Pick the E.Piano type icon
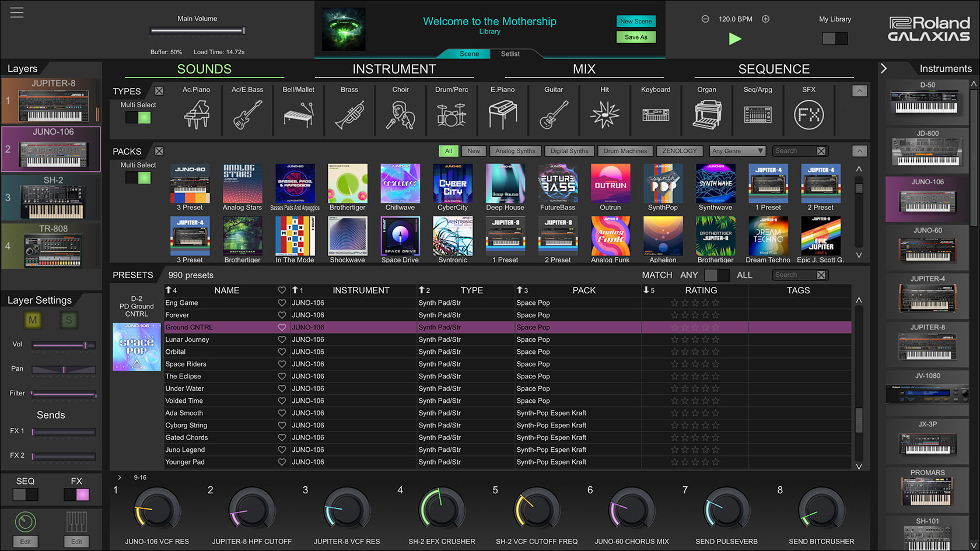 tap(503, 114)
